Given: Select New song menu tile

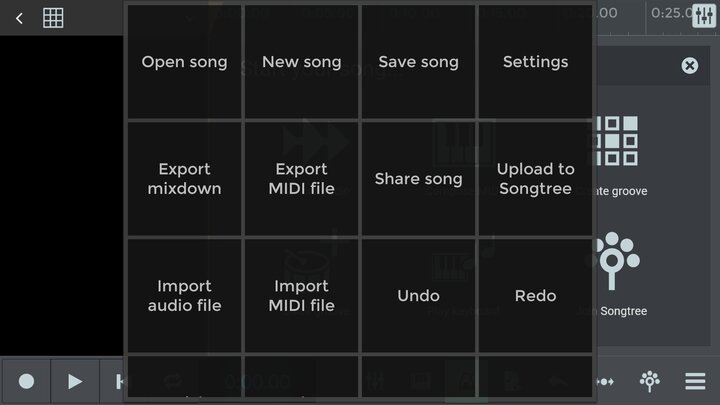Looking at the screenshot, I should click(302, 62).
